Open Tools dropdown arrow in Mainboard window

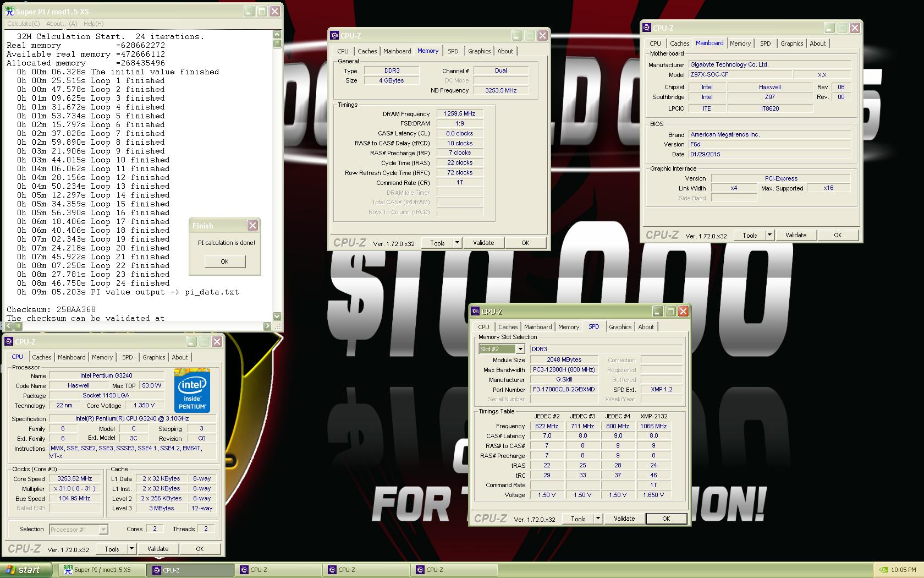point(769,235)
